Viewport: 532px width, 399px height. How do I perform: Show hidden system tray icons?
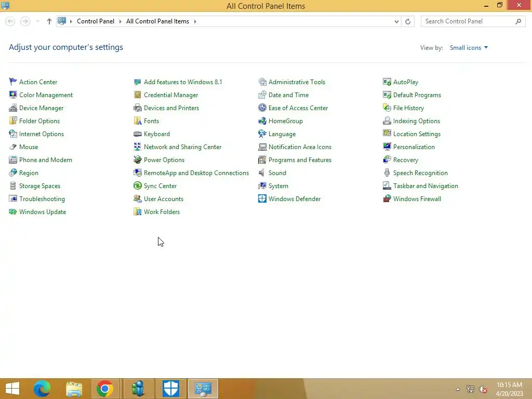click(x=458, y=389)
